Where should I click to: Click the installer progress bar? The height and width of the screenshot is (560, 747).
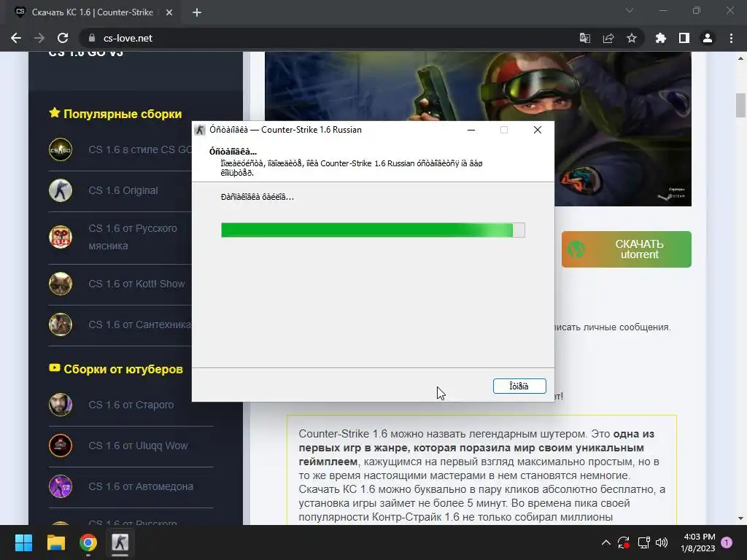coord(373,230)
